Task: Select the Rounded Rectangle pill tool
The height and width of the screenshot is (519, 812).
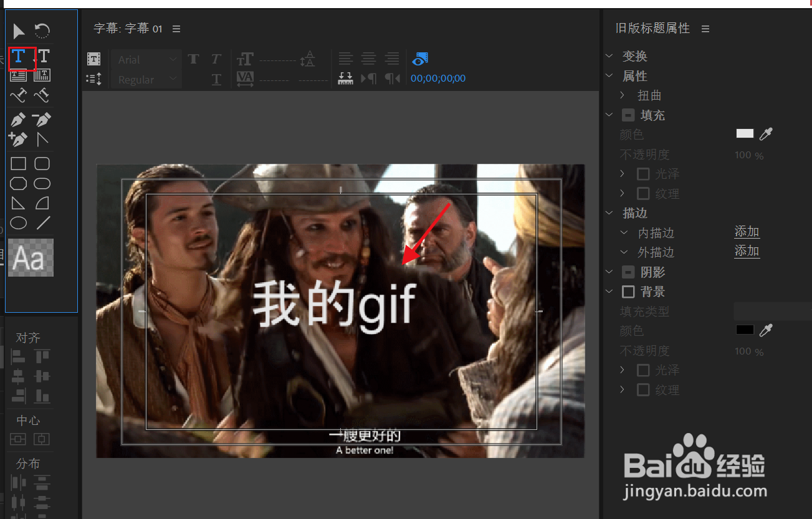Action: point(42,184)
